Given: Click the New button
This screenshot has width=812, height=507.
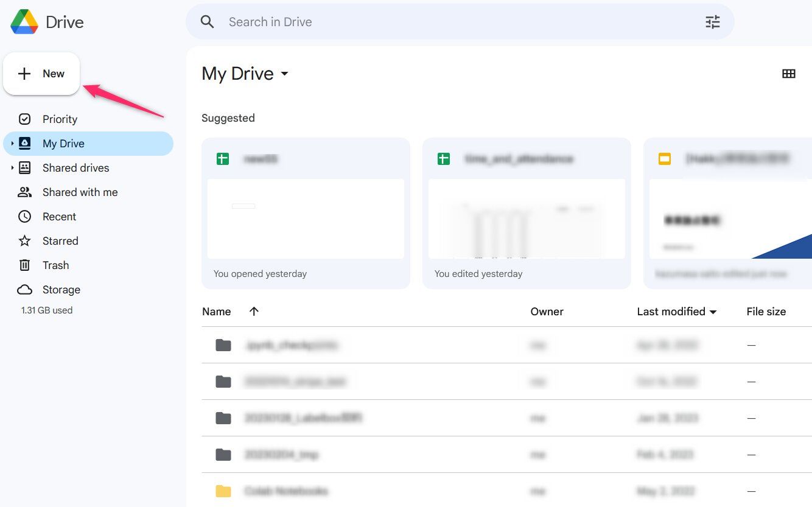Looking at the screenshot, I should click(x=41, y=74).
